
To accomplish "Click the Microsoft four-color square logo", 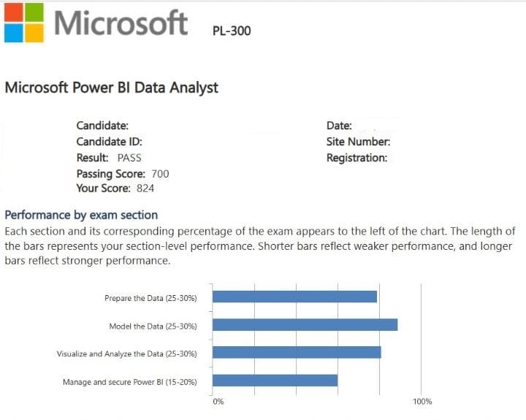I will pyautogui.click(x=23, y=21).
